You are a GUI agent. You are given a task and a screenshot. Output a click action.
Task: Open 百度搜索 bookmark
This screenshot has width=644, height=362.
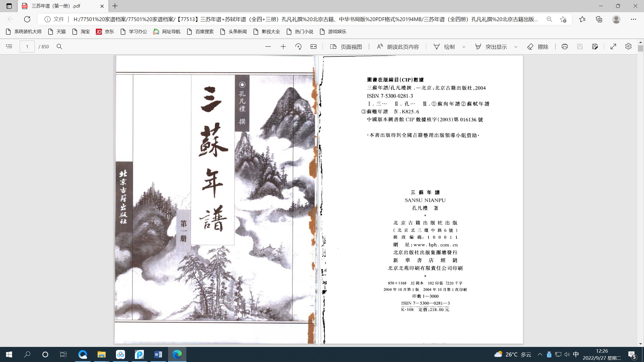pyautogui.click(x=200, y=31)
